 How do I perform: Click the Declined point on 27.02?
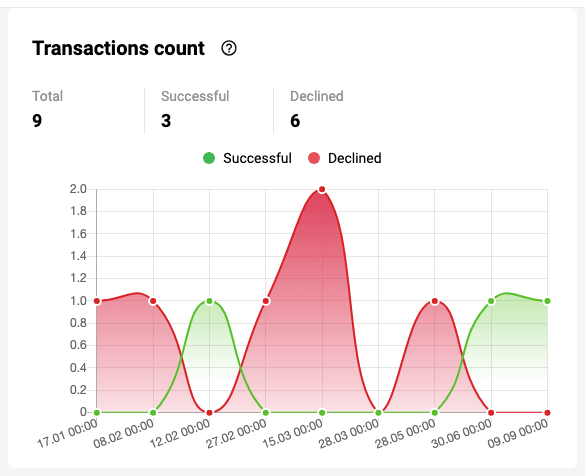[x=266, y=301]
